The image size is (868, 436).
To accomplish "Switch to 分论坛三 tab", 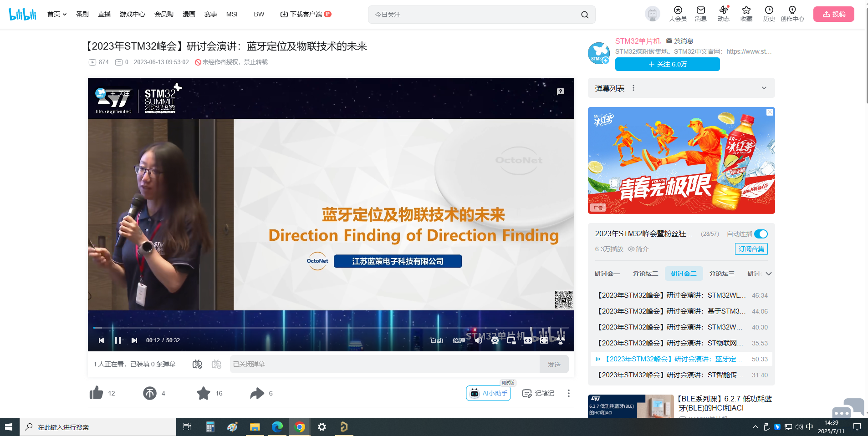I will point(722,274).
